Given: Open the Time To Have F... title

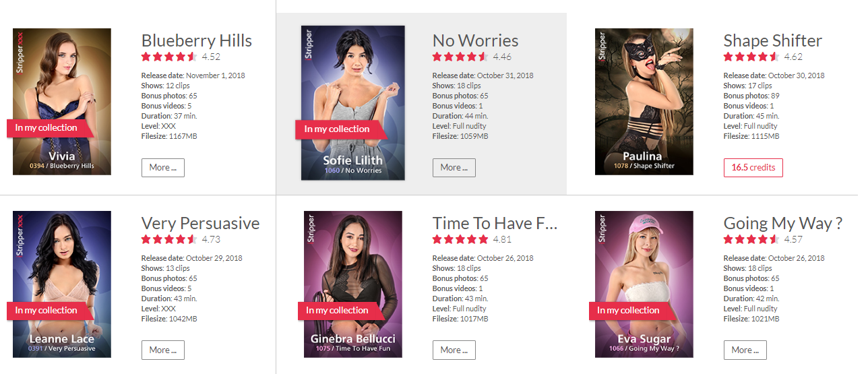Looking at the screenshot, I should point(495,223).
